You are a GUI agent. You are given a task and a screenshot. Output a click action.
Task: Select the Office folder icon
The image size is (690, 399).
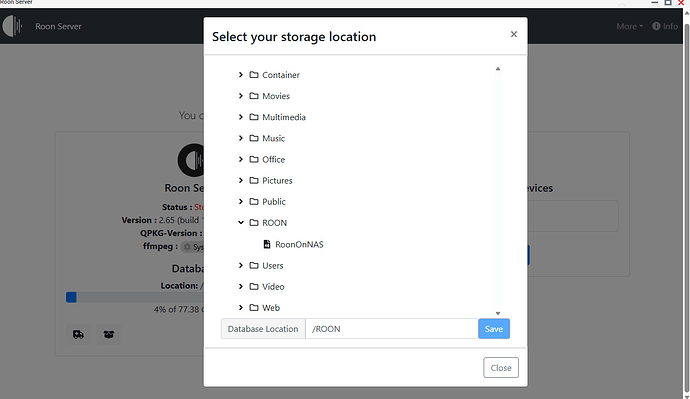point(254,159)
